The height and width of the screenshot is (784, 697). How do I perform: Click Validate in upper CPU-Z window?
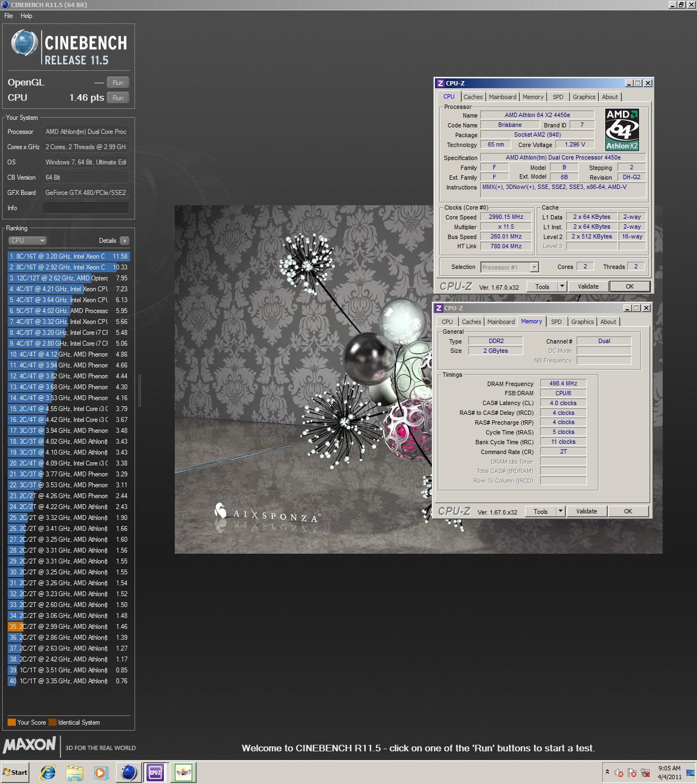click(588, 287)
